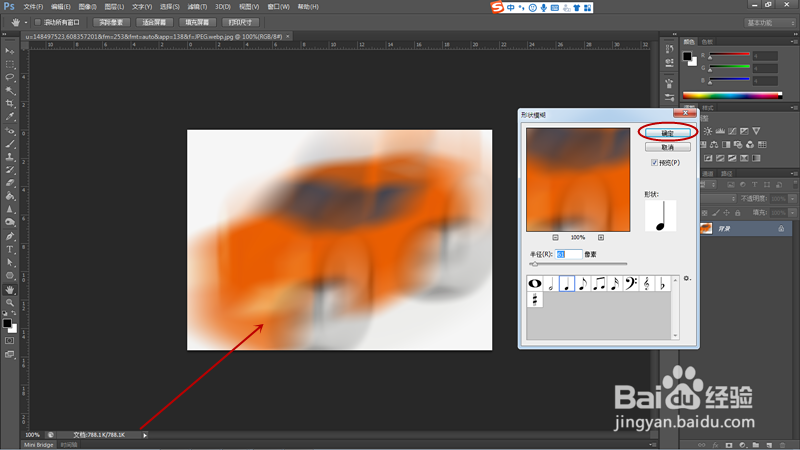The image size is (800, 450).
Task: Click the Actual Pixels button
Action: (111, 22)
